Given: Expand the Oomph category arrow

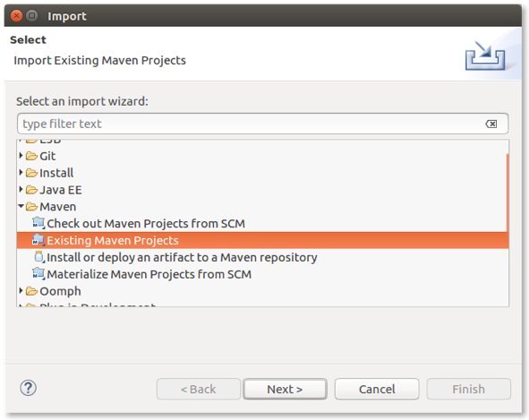Looking at the screenshot, I should [x=21, y=290].
